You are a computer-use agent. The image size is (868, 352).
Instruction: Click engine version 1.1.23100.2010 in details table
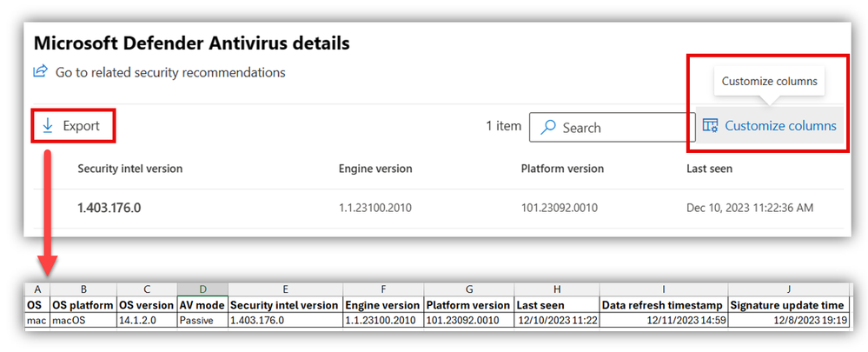[375, 208]
